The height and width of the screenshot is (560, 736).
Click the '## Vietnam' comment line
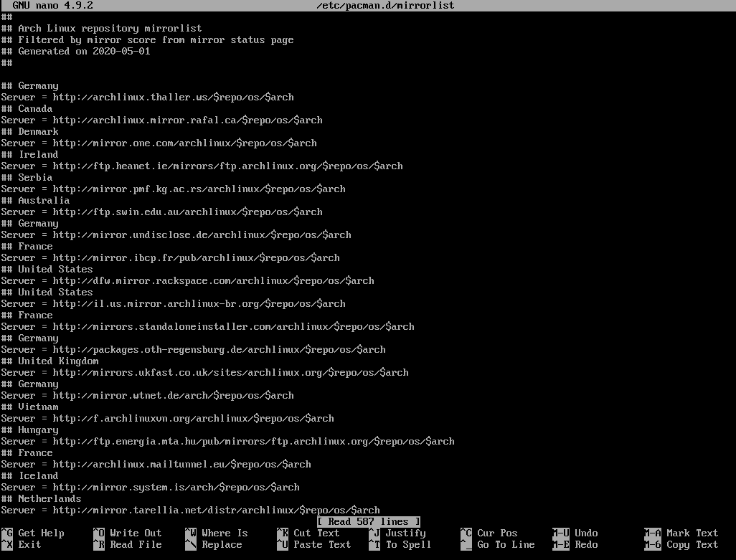point(29,407)
